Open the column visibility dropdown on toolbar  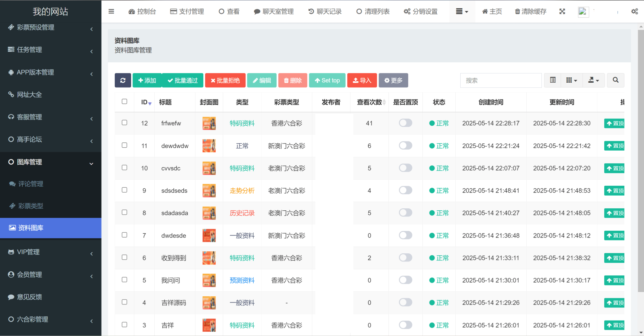pyautogui.click(x=571, y=80)
